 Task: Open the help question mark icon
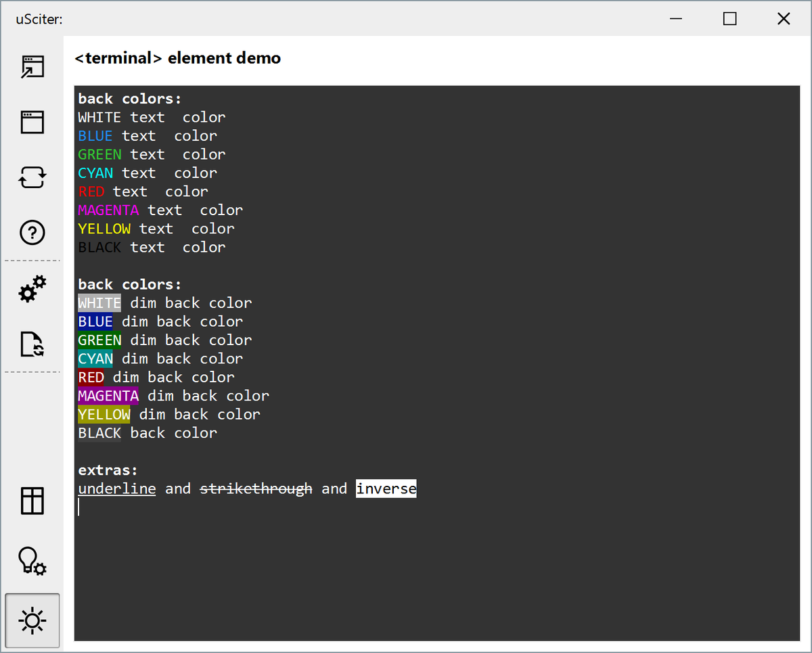pyautogui.click(x=32, y=233)
